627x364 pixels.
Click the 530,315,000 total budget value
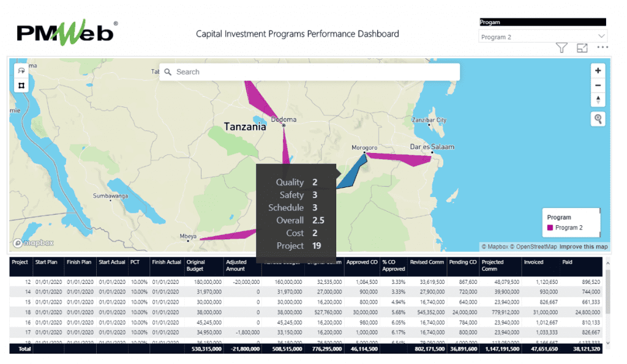(206, 349)
